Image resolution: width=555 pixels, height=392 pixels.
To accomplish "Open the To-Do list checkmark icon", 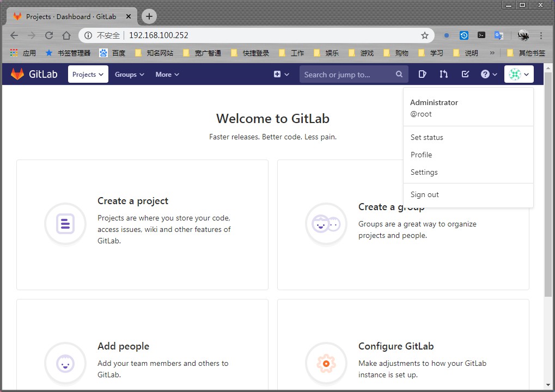I will [x=465, y=74].
